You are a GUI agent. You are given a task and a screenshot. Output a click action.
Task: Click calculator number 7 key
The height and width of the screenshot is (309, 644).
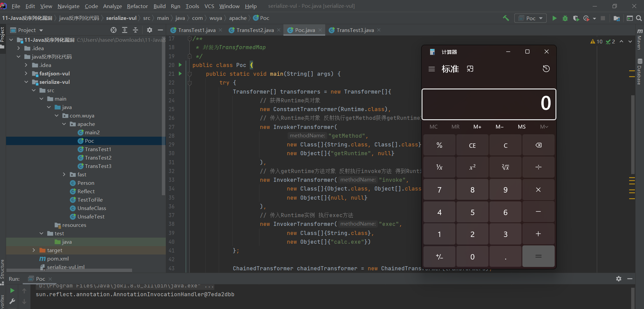click(439, 190)
